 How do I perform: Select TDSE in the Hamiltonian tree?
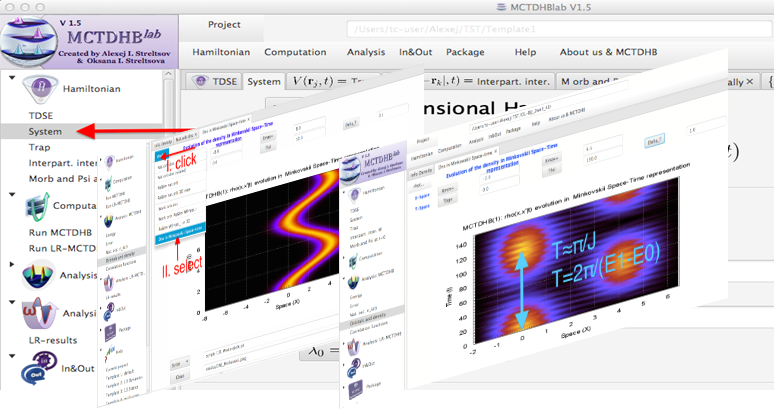[x=40, y=115]
